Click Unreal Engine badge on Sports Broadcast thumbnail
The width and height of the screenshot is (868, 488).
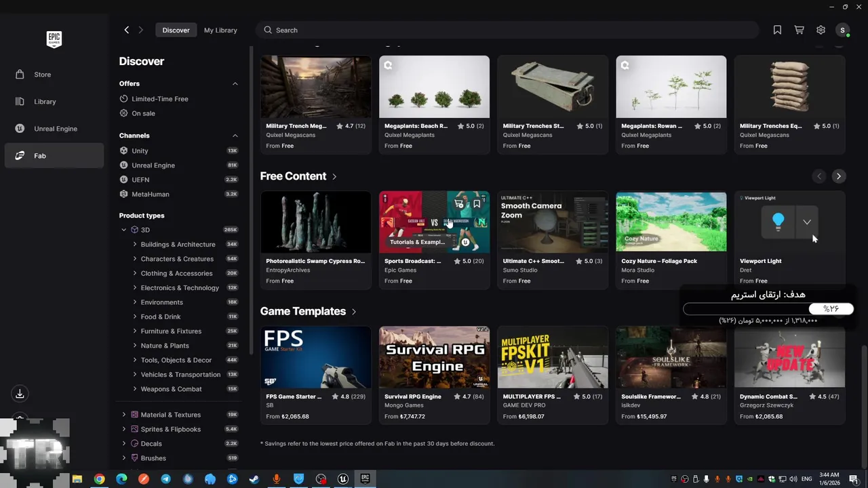pos(465,242)
